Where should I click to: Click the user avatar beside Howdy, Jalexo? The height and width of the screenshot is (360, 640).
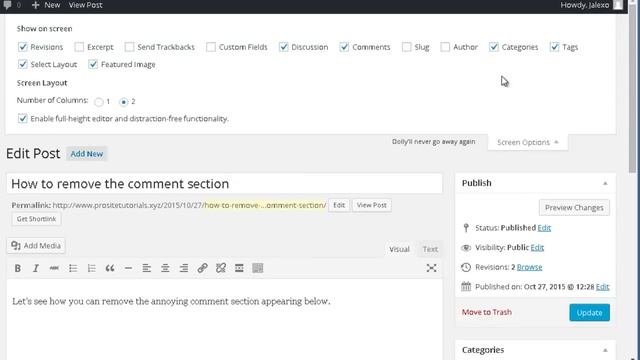pyautogui.click(x=618, y=5)
